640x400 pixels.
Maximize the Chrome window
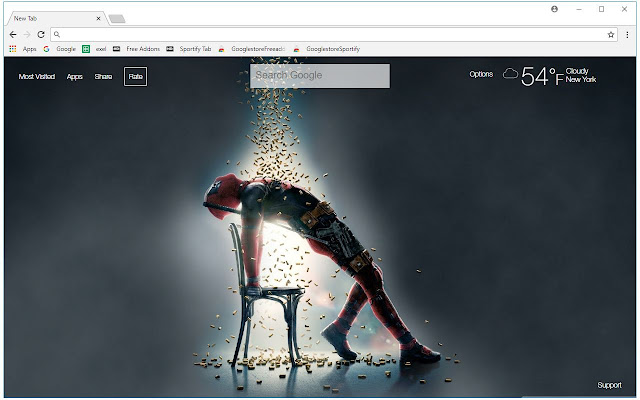point(601,9)
